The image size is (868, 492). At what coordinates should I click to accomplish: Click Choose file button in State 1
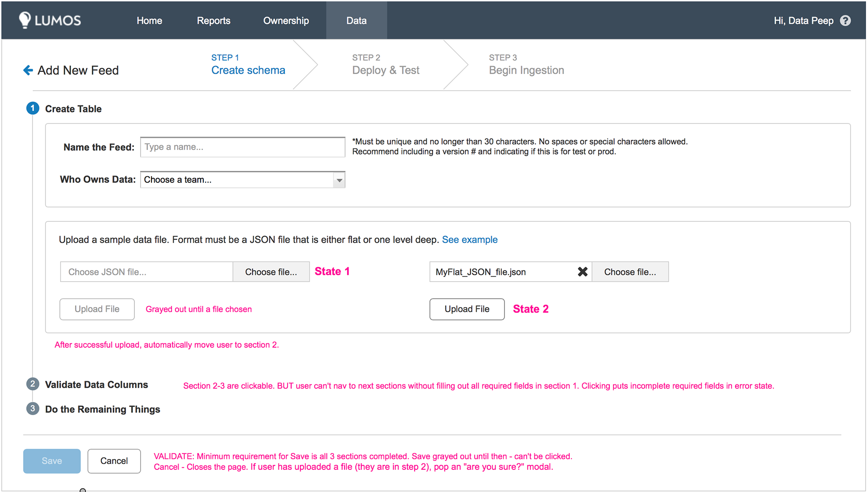pos(271,272)
